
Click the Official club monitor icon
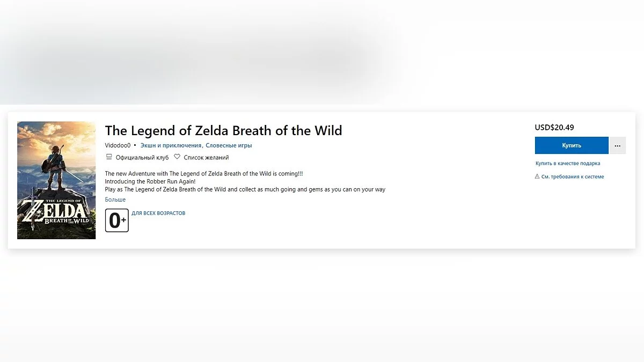click(109, 158)
